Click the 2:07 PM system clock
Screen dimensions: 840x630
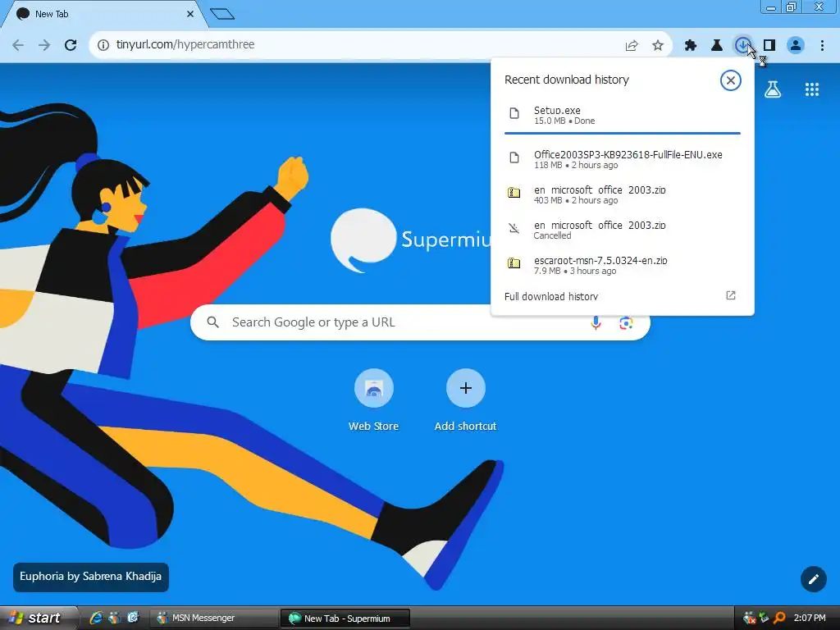click(810, 619)
